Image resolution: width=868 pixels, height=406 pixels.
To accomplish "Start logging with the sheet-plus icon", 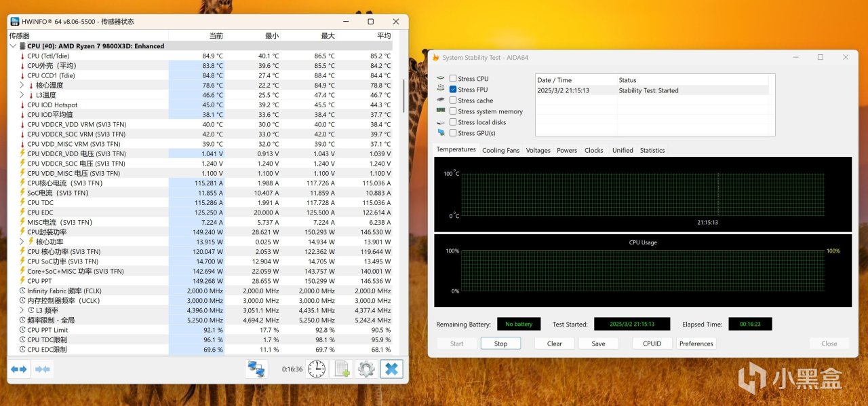I will coord(341,369).
